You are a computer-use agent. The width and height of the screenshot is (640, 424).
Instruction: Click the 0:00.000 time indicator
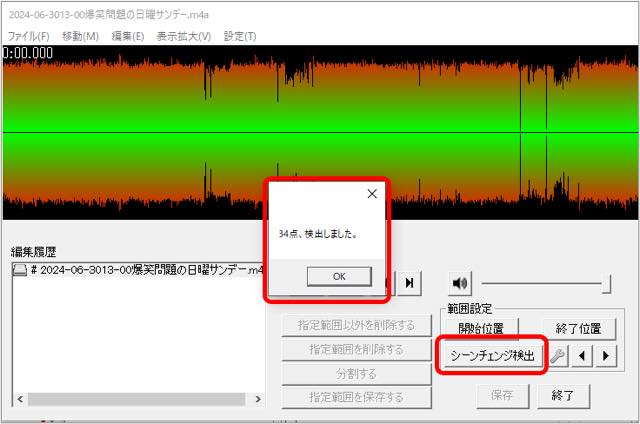tap(28, 53)
